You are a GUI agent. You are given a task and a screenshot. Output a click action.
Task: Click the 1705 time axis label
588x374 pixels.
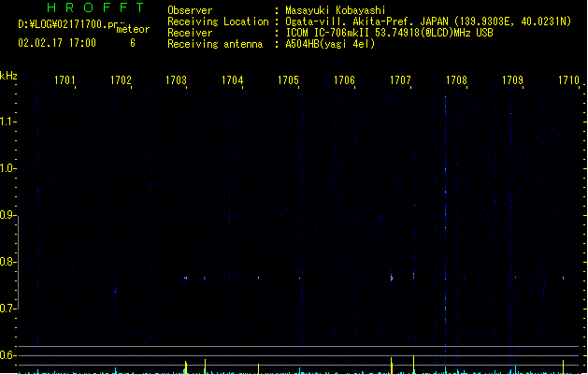tap(288, 80)
